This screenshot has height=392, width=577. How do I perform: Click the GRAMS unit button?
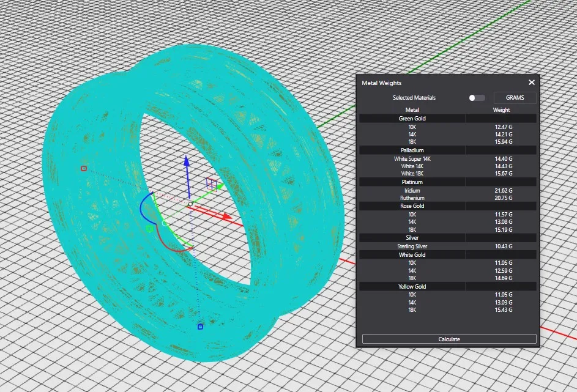pos(515,98)
